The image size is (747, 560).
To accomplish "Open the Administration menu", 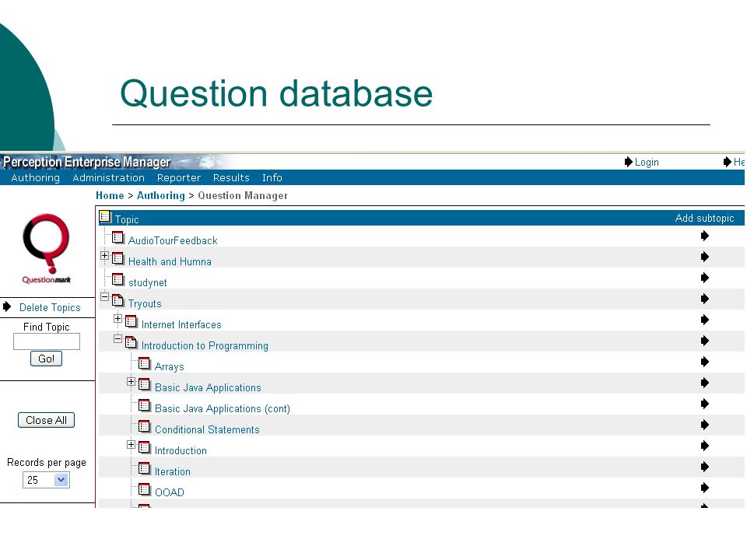I will point(109,177).
